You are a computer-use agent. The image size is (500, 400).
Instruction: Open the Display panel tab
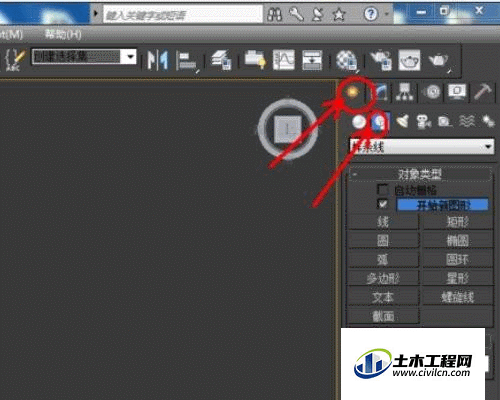[457, 92]
